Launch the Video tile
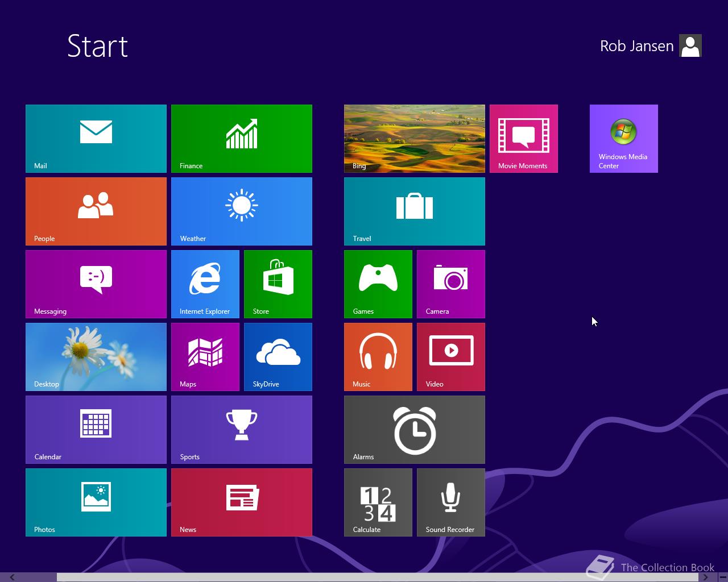 coord(451,357)
